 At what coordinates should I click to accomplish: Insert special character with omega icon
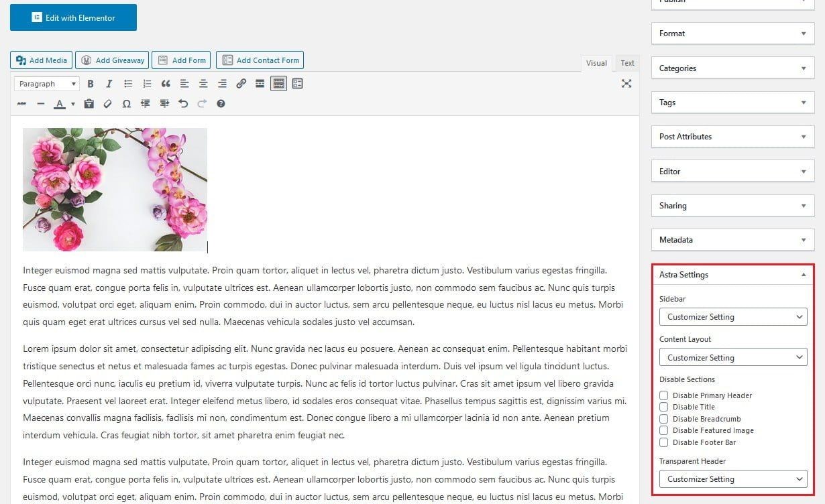click(x=127, y=104)
